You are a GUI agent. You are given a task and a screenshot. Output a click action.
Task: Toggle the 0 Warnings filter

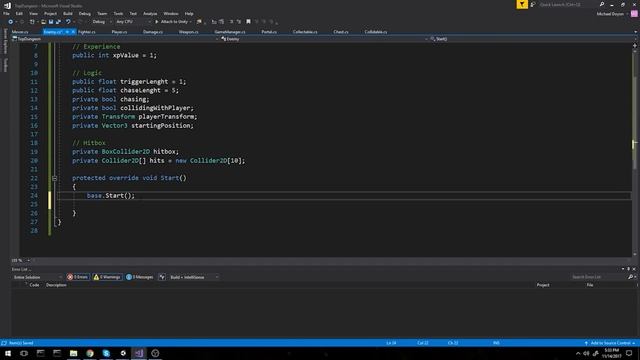pyautogui.click(x=107, y=277)
